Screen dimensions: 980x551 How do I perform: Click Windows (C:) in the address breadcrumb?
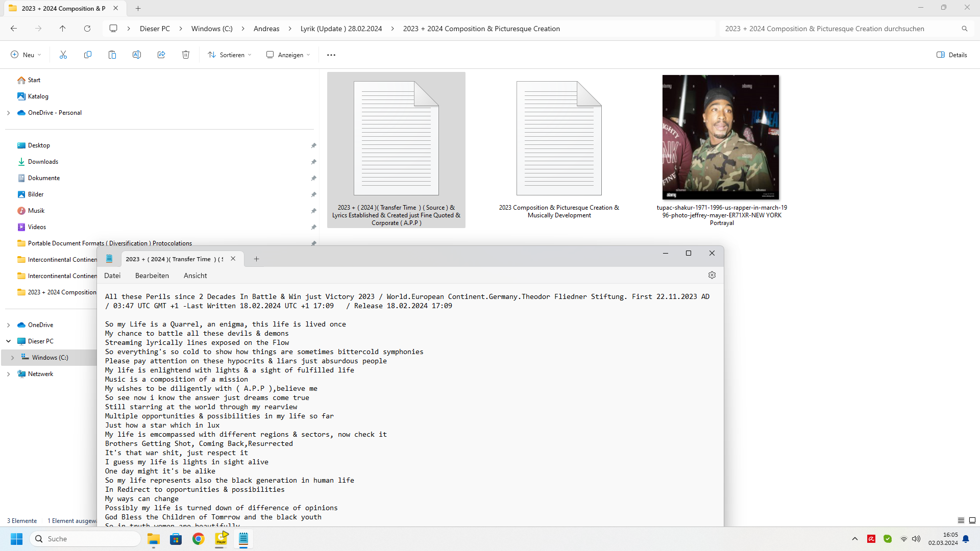[212, 29]
